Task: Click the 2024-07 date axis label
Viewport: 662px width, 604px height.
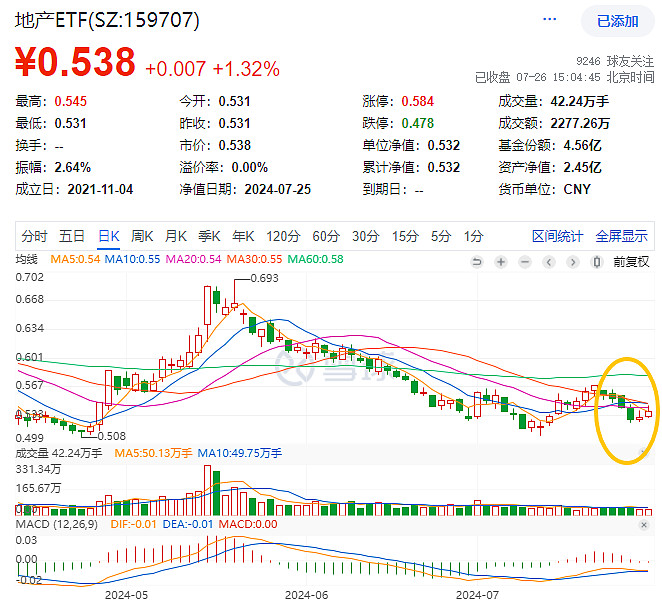Action: pyautogui.click(x=477, y=596)
